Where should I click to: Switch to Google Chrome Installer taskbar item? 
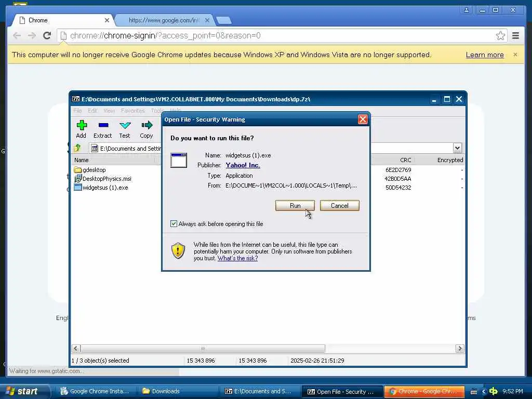point(95,391)
